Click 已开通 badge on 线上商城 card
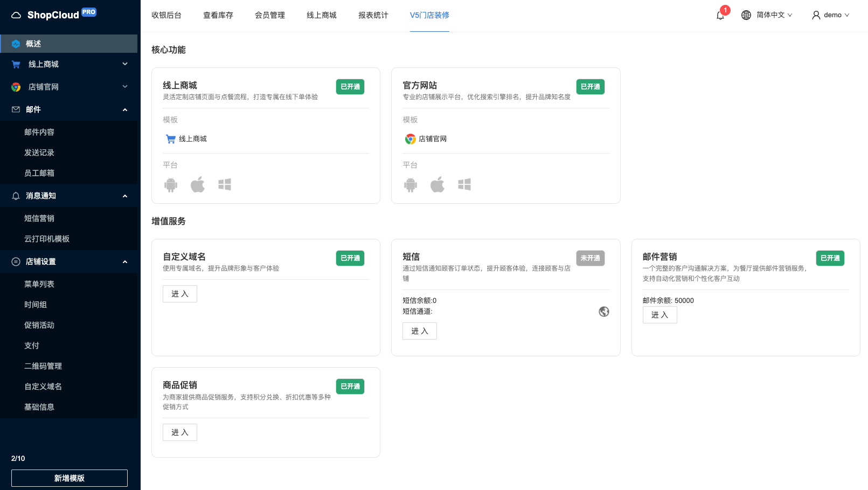 tap(350, 87)
